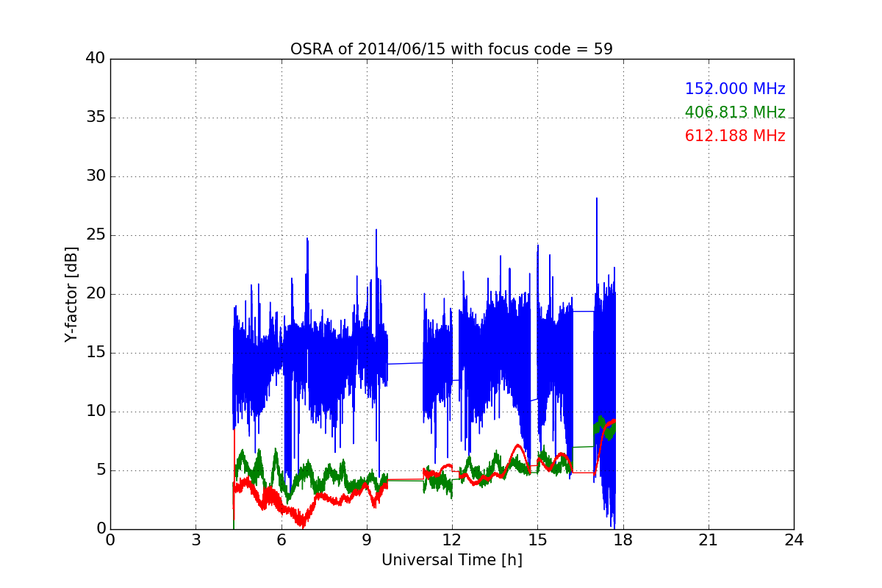This screenshot has width=882, height=588.
Task: Click the 'Universal Time [h]' axis label
Action: point(452,560)
